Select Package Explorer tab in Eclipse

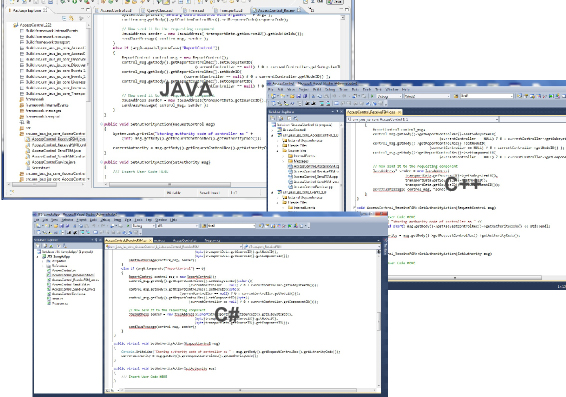coord(27,10)
